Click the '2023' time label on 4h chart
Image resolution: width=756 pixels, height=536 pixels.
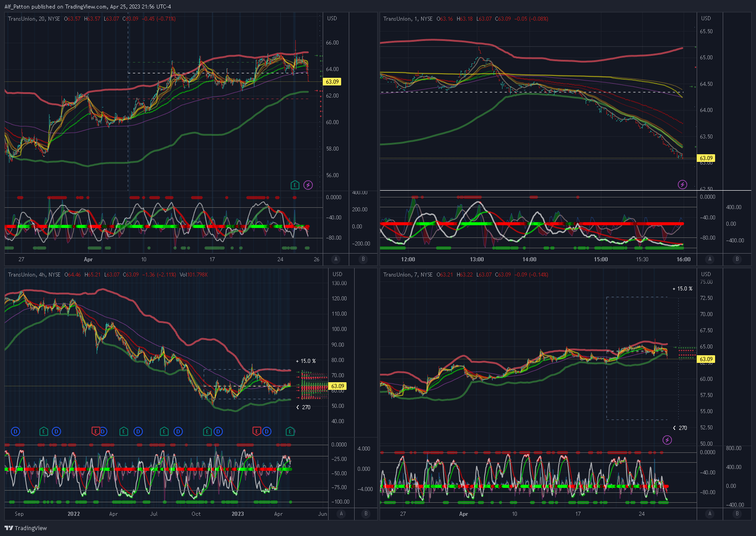[x=238, y=514]
